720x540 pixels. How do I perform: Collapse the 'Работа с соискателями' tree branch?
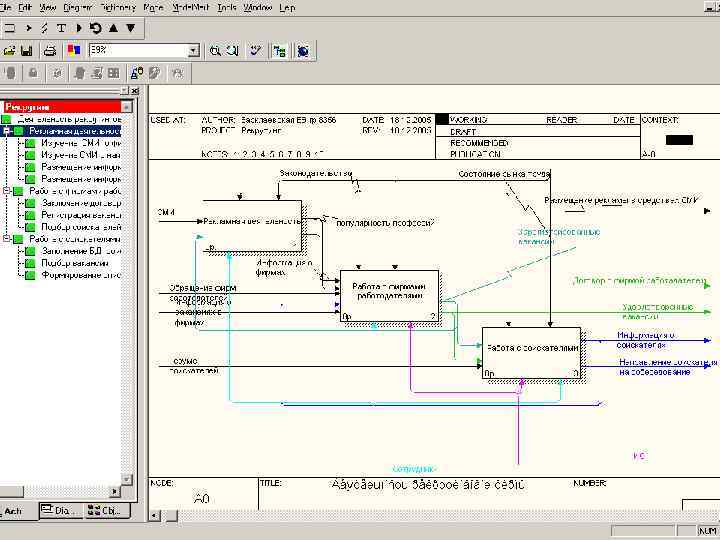6,239
